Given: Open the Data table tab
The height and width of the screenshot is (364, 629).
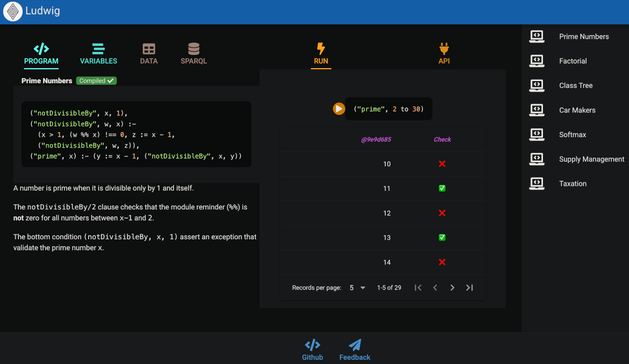Looking at the screenshot, I should tap(149, 54).
